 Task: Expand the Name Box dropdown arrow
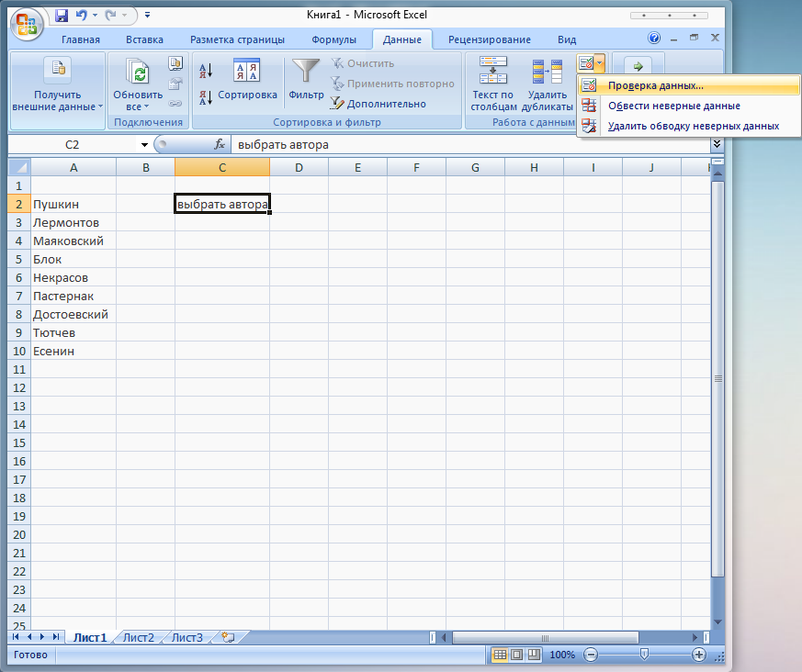point(144,145)
